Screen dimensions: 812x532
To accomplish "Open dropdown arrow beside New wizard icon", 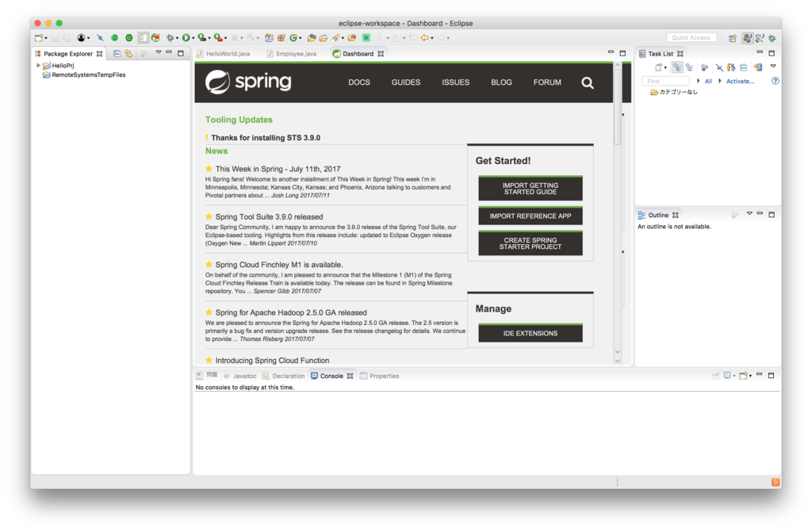I will (45, 38).
